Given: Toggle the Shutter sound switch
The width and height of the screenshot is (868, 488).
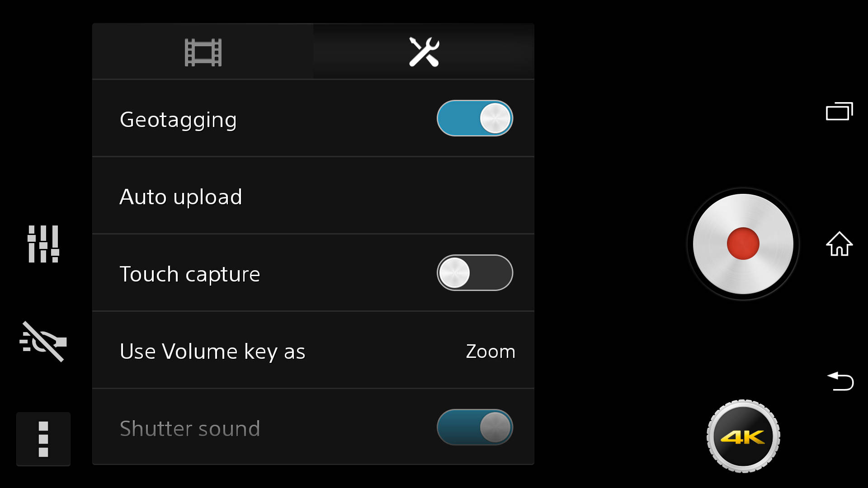Looking at the screenshot, I should (x=475, y=427).
